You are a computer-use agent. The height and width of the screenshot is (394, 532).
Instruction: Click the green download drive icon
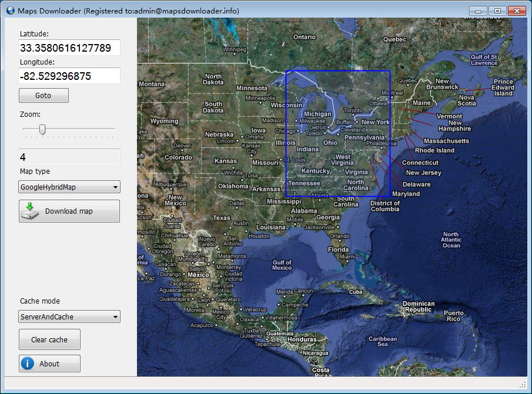(30, 211)
